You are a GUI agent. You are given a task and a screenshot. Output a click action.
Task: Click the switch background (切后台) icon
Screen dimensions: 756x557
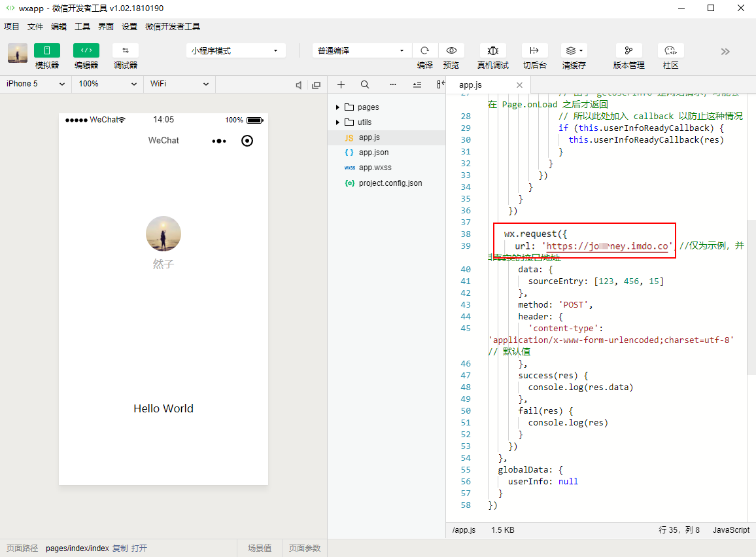pos(534,50)
